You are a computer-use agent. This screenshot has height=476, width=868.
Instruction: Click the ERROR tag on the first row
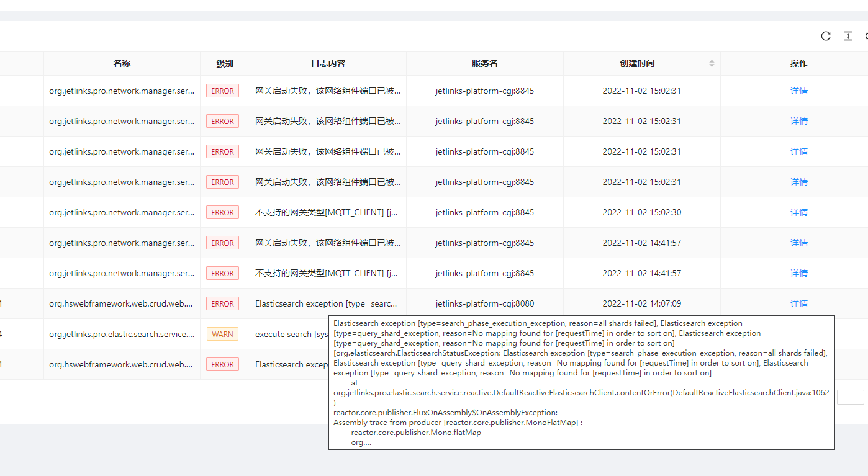click(222, 91)
